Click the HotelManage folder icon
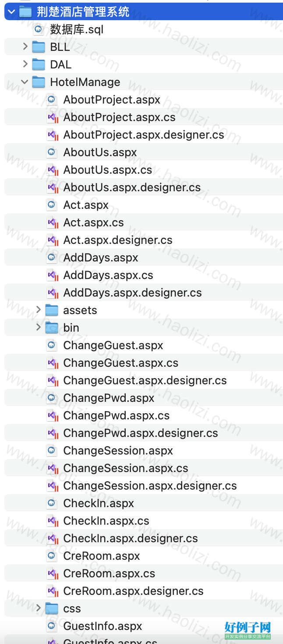Screen dimensions: 283x644 [39, 82]
